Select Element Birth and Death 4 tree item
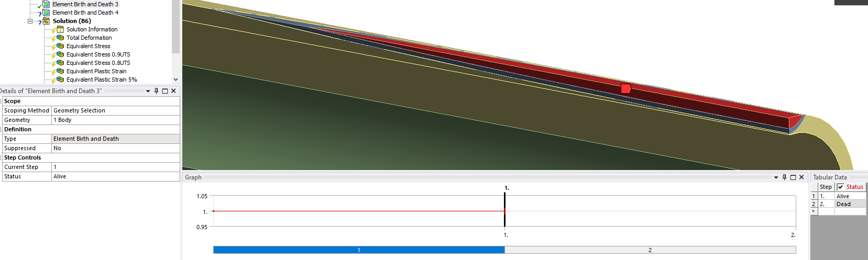Screen dimensions: 868x260 [85, 13]
